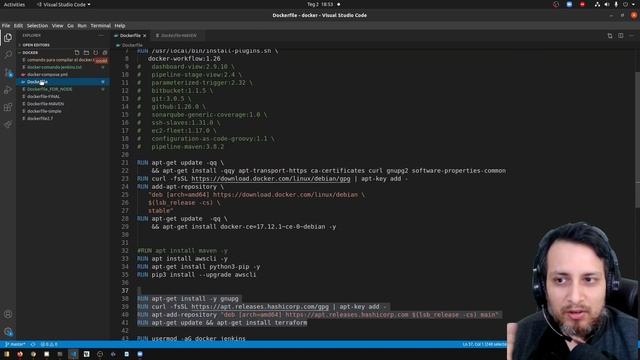Click the clock in the top bar
The height and width of the screenshot is (360, 640).
pos(320,4)
